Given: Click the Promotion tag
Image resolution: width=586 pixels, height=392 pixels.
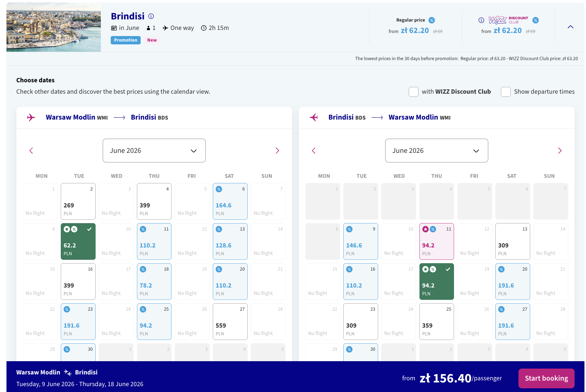Looking at the screenshot, I should (x=126, y=40).
